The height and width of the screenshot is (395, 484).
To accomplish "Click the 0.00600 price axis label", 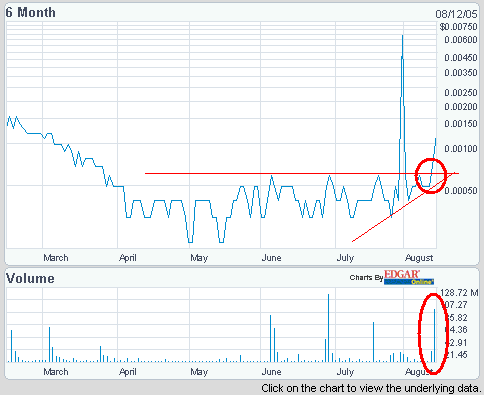I will pos(461,40).
